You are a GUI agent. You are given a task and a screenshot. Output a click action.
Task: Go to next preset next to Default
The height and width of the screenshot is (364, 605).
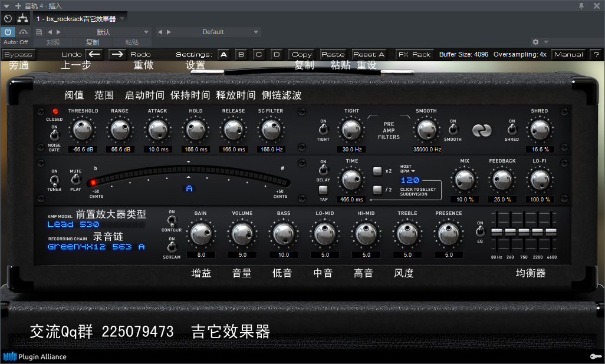click(x=169, y=32)
